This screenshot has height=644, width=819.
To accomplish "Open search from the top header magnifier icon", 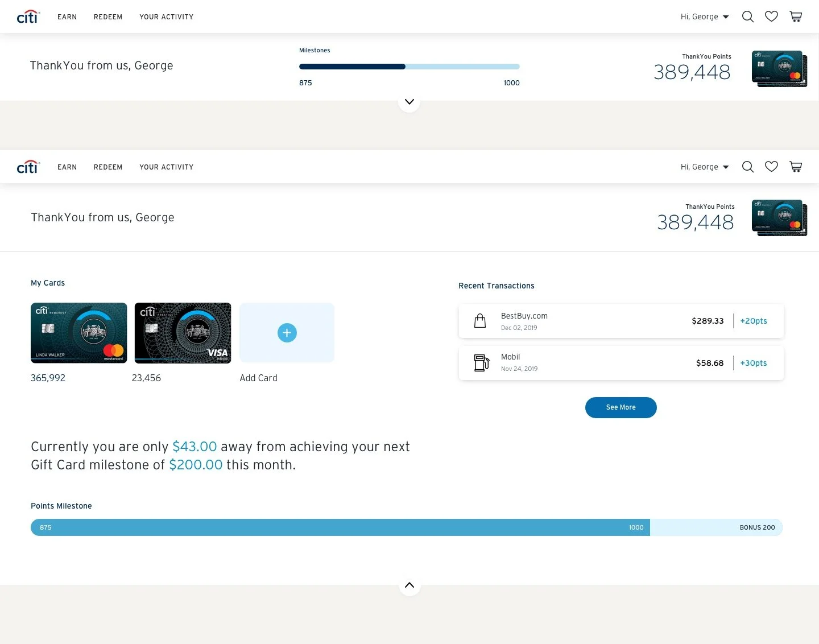I will (748, 16).
